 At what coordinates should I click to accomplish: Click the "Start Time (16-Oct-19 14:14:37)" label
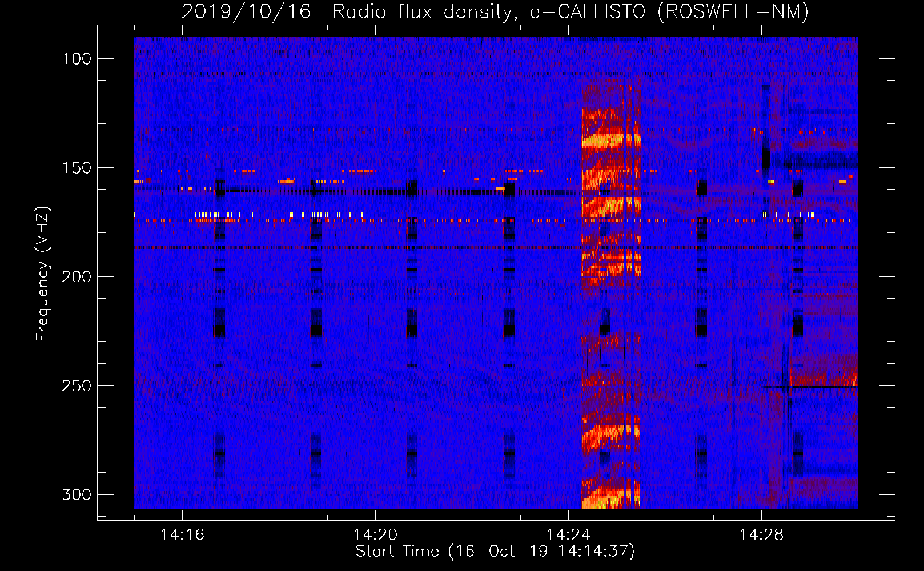click(x=495, y=552)
